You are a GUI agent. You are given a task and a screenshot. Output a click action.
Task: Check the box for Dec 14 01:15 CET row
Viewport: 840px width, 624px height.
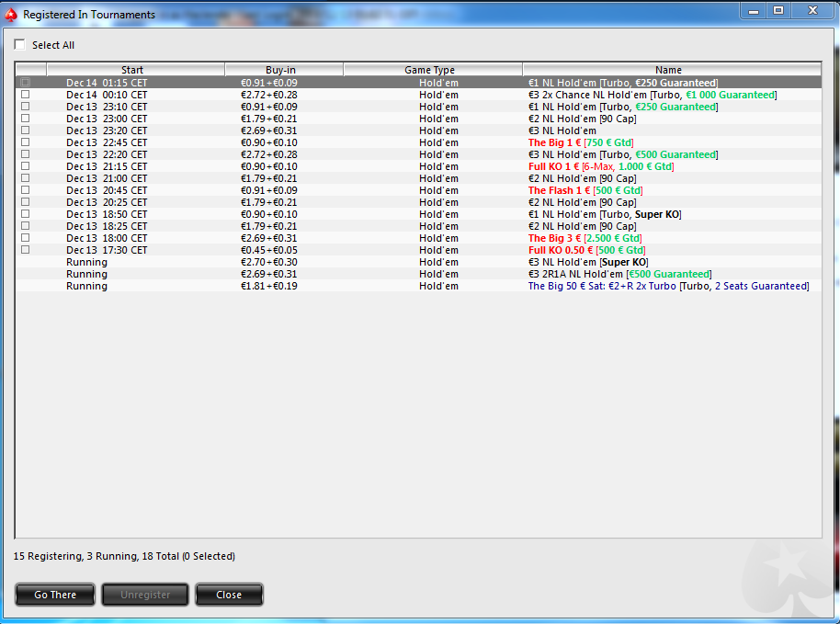point(25,83)
